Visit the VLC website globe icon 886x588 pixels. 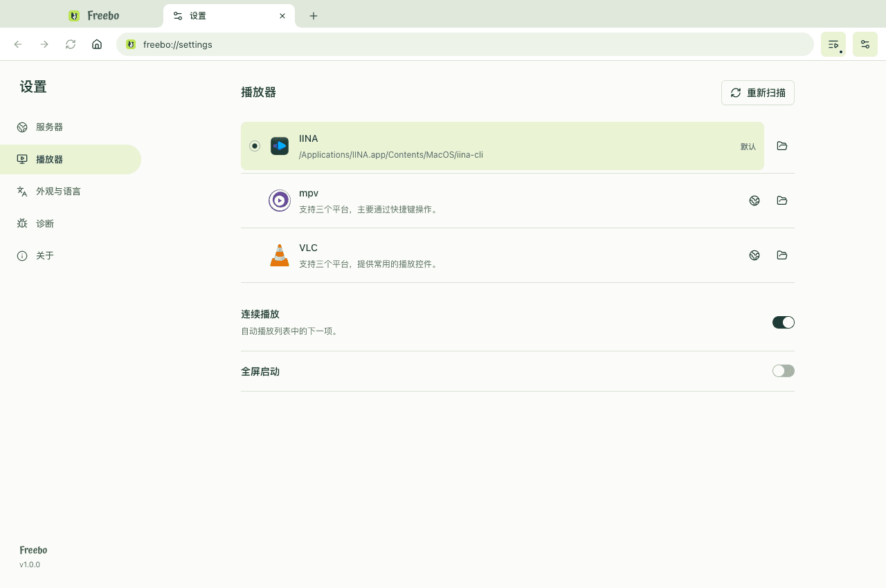click(x=754, y=255)
